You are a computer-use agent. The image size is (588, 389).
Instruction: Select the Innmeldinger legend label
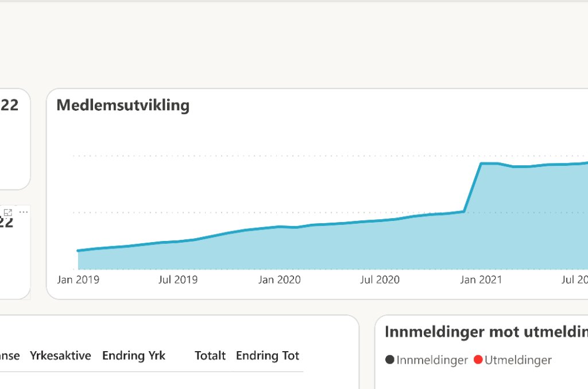[x=432, y=360]
